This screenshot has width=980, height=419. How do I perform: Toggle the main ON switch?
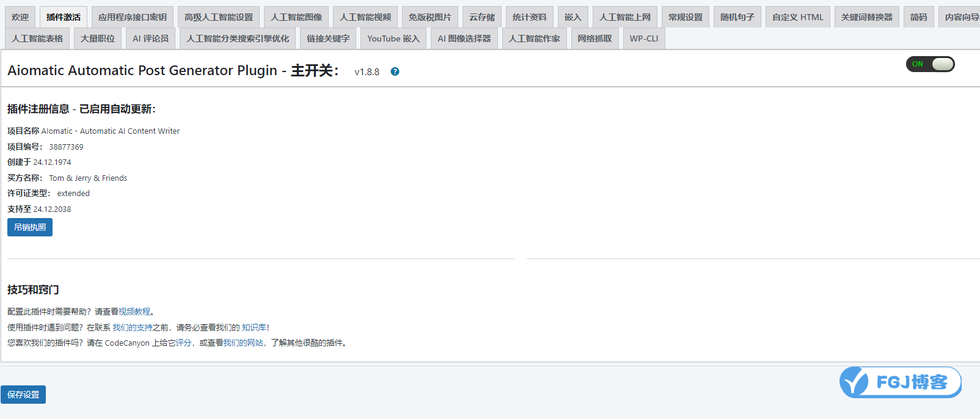(x=930, y=64)
